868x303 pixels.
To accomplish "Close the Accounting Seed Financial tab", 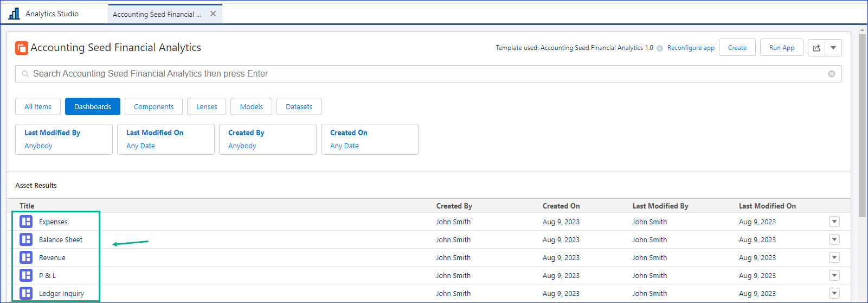I will (213, 14).
